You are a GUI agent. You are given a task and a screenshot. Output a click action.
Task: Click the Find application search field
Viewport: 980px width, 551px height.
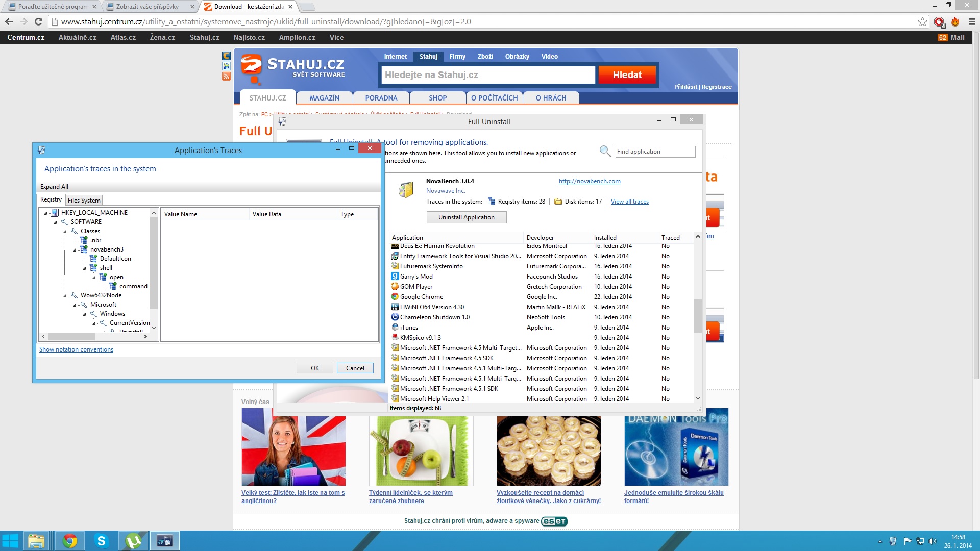click(655, 152)
